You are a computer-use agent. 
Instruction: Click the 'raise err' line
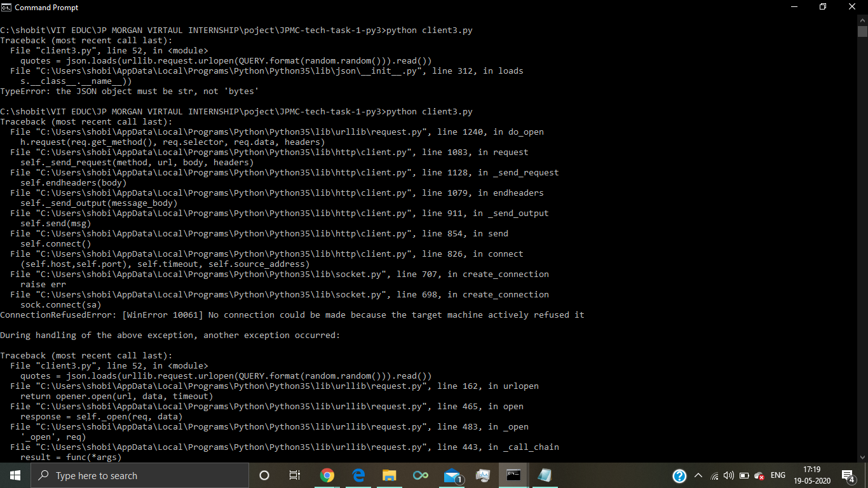43,285
